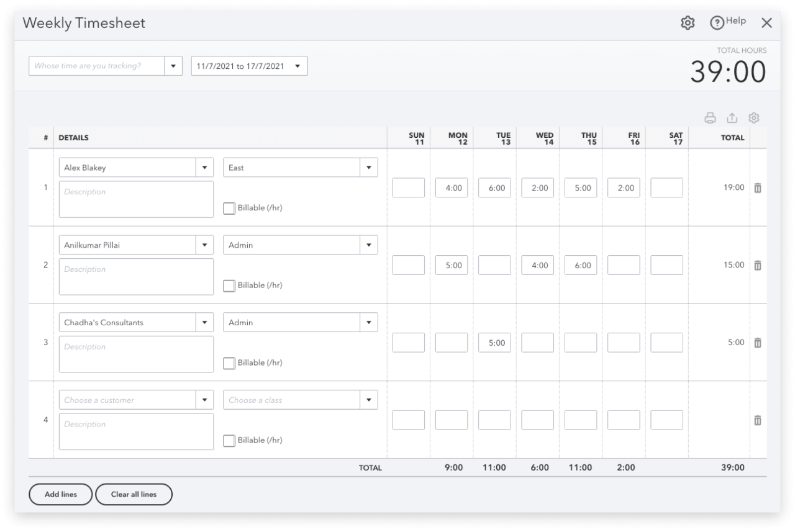Click the export icon above the table
This screenshot has height=532, width=795.
point(732,118)
